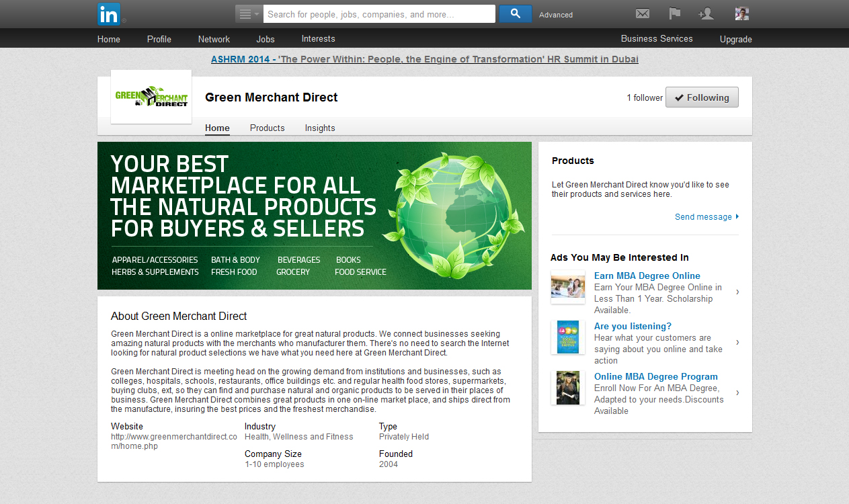
Task: Click the About Green Merchant Direct heading
Action: coord(179,316)
